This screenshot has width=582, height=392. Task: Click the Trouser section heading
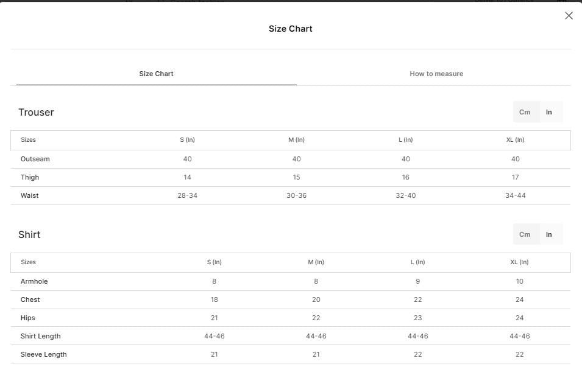(36, 113)
